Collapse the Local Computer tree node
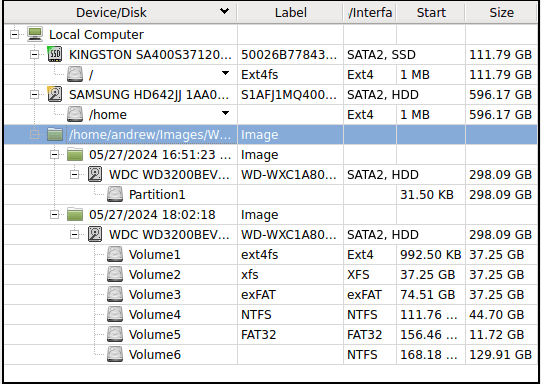Image resolution: width=541 pixels, height=384 pixels. tap(14, 35)
